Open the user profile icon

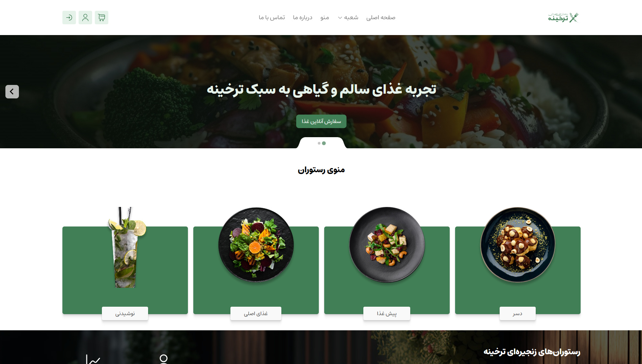coord(85,18)
